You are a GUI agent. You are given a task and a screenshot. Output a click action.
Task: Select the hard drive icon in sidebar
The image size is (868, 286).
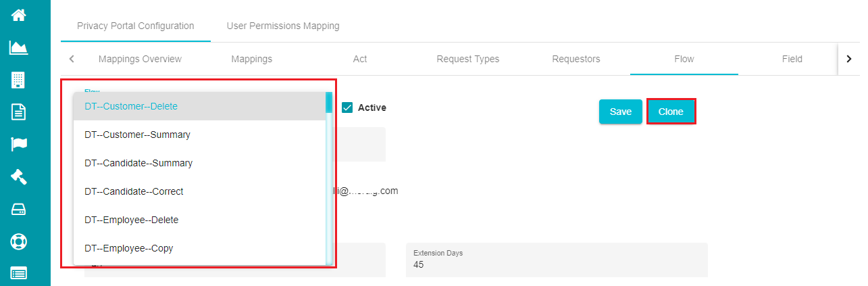[19, 209]
